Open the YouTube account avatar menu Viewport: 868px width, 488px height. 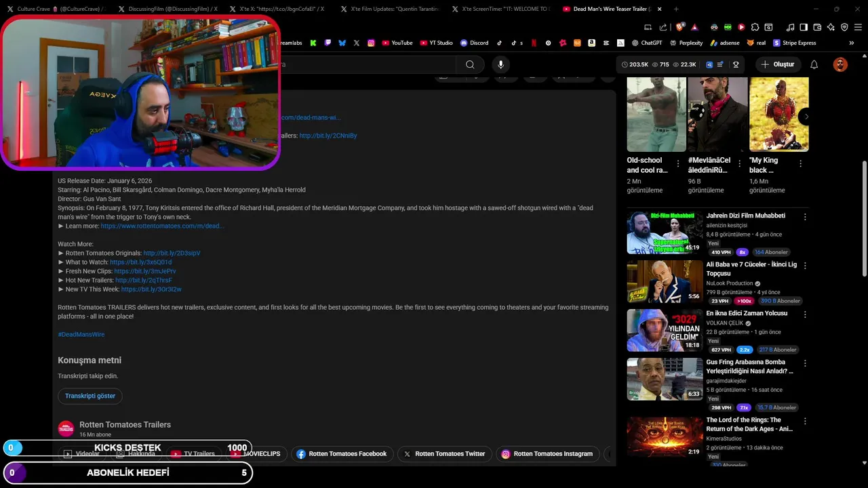pyautogui.click(x=840, y=64)
